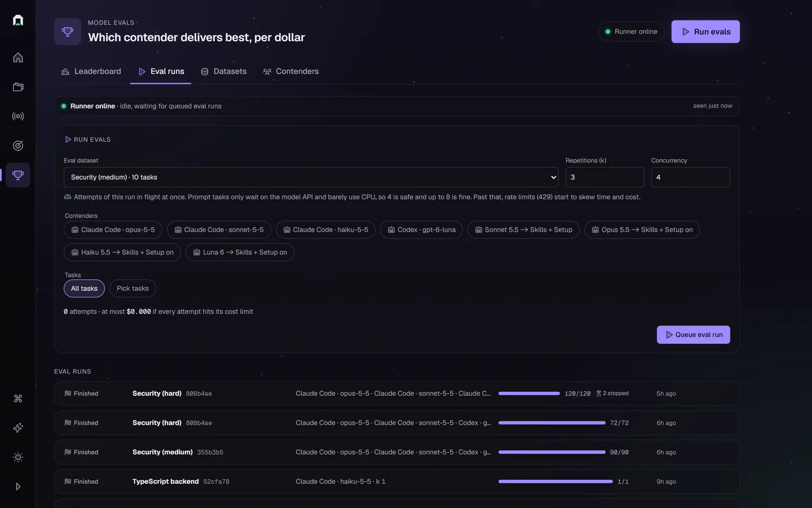
Task: Click the Model Evals trophy header icon
Action: pos(68,32)
